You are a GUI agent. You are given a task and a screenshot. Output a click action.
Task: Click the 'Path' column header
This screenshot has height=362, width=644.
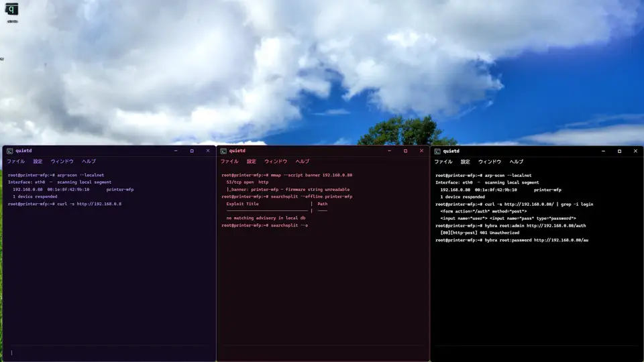pos(323,204)
